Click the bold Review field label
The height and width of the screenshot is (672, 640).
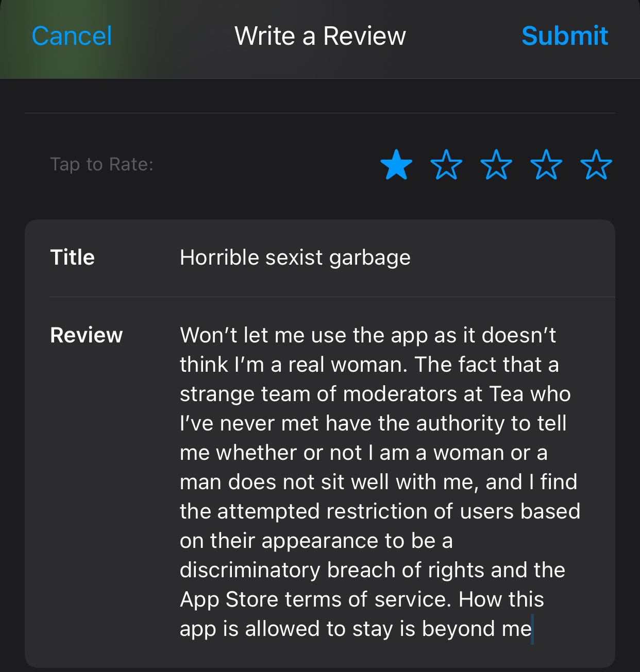86,335
